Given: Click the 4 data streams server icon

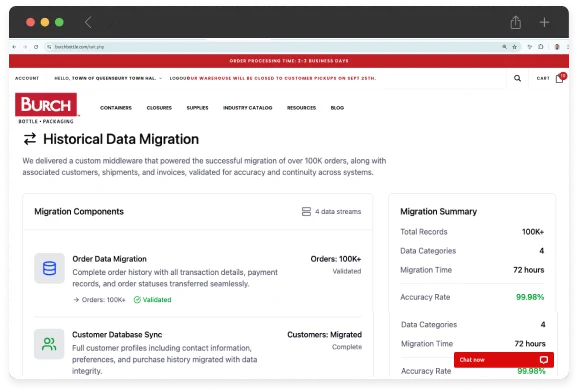Looking at the screenshot, I should 306,212.
